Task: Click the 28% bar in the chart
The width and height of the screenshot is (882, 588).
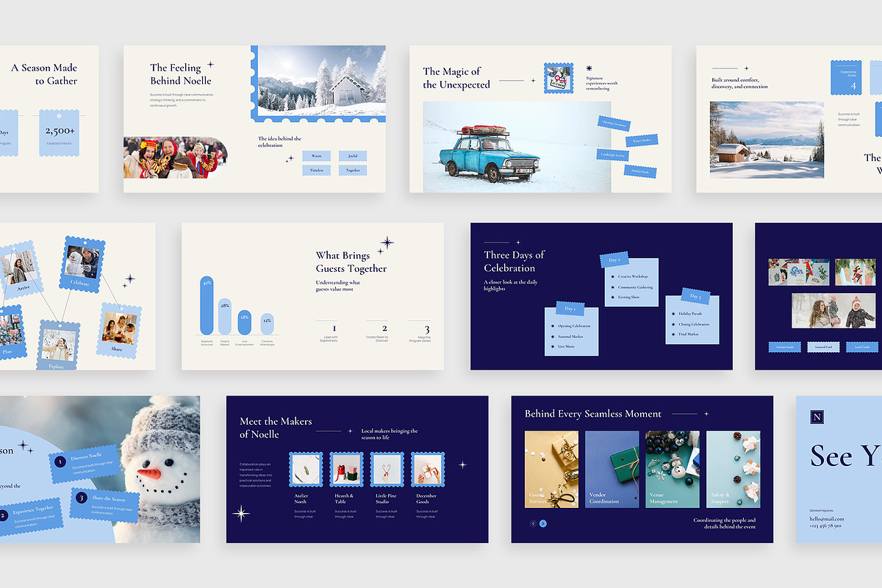Action: pos(225,318)
